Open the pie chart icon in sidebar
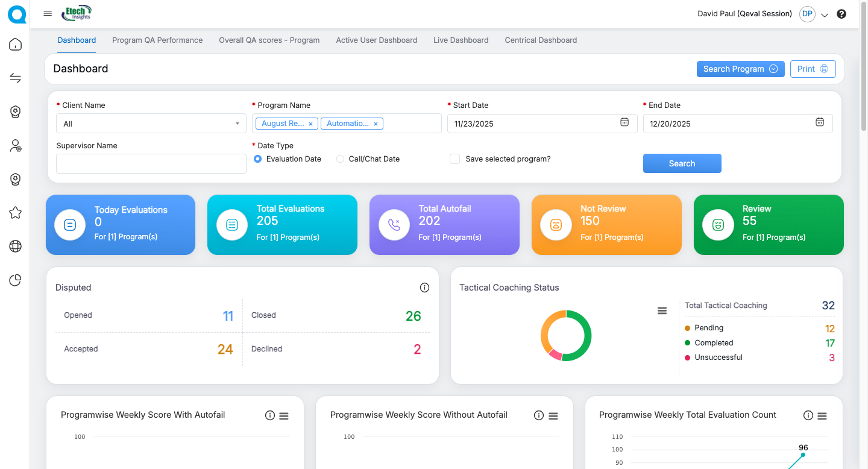 click(16, 280)
